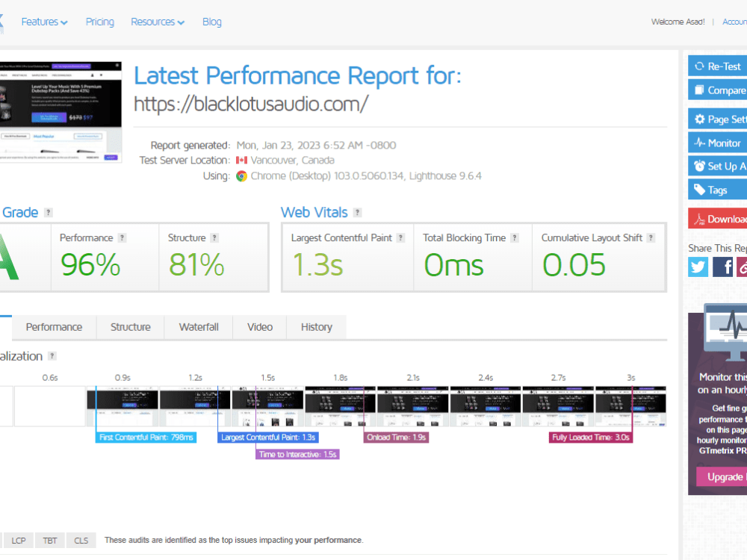Click Largest Contentful Paint 1.3s marker
747x560 pixels.
268,437
